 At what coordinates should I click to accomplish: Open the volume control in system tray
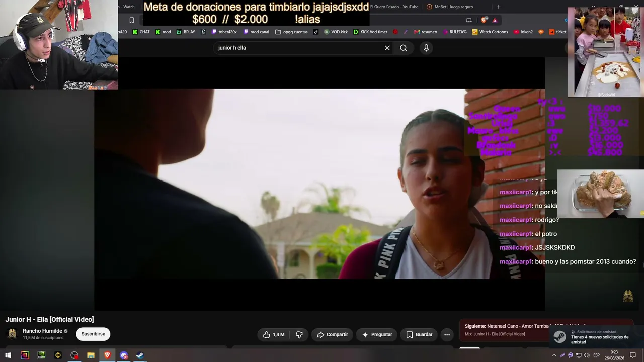click(587, 355)
